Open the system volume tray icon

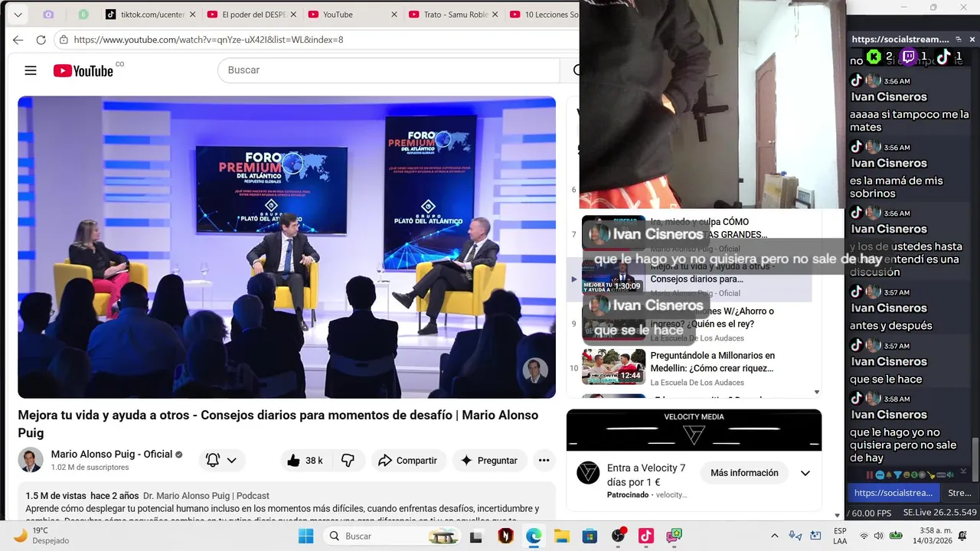click(878, 536)
